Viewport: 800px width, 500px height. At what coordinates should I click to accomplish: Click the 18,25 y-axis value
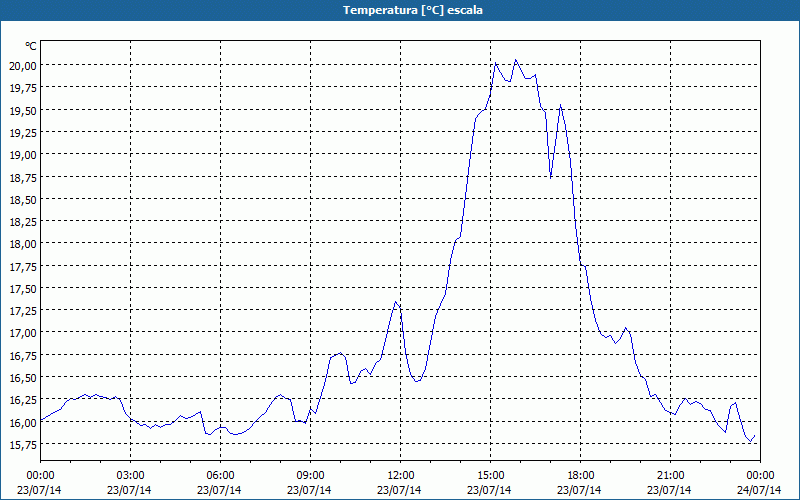23,221
